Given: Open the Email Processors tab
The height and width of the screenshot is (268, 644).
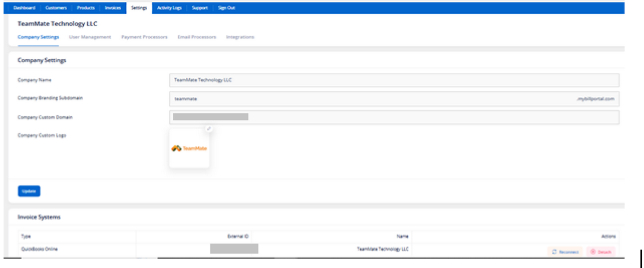Looking at the screenshot, I should click(x=196, y=37).
